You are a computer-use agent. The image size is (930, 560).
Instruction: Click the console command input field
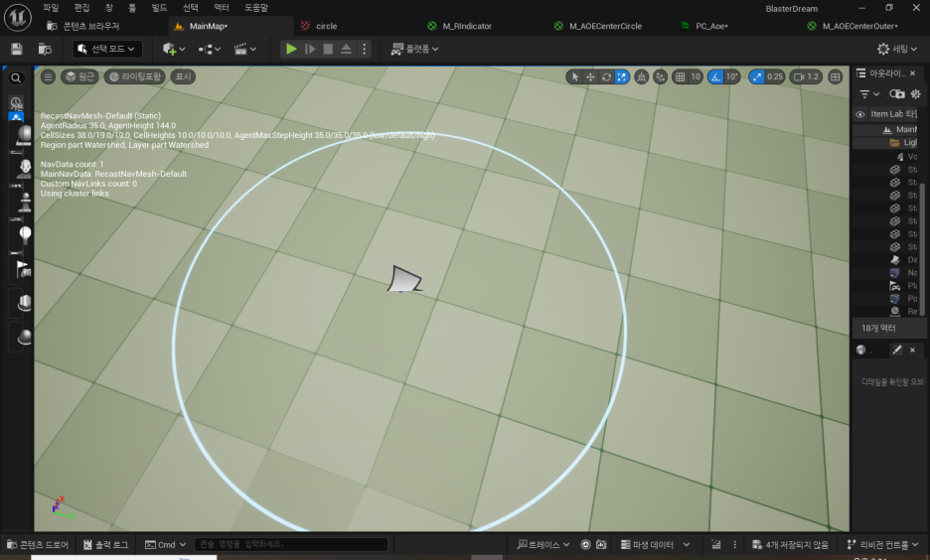point(290,544)
